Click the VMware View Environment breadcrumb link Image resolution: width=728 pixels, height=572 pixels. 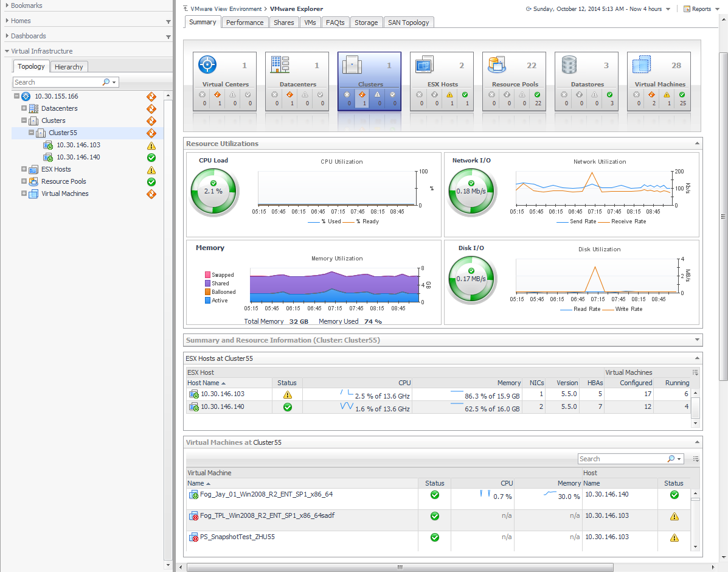coord(226,9)
